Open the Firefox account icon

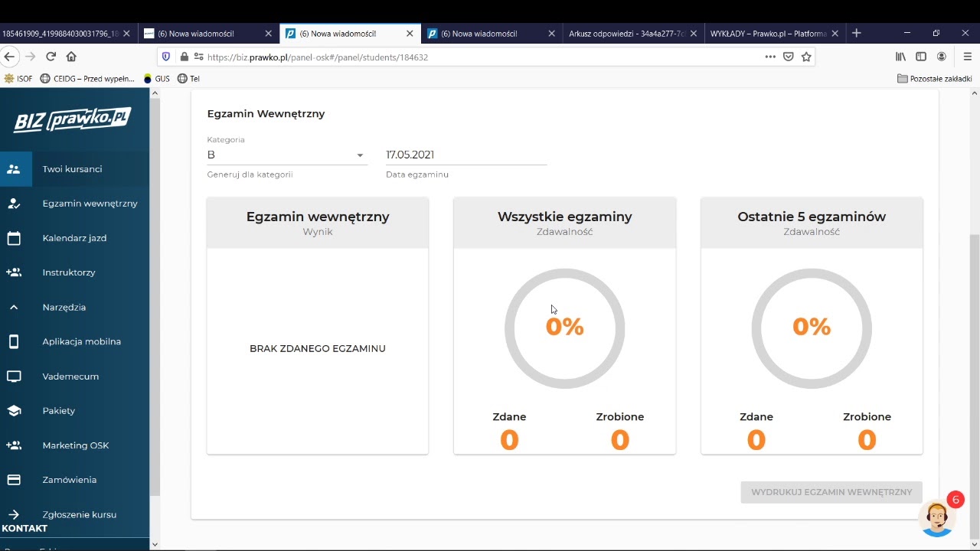pos(942,57)
